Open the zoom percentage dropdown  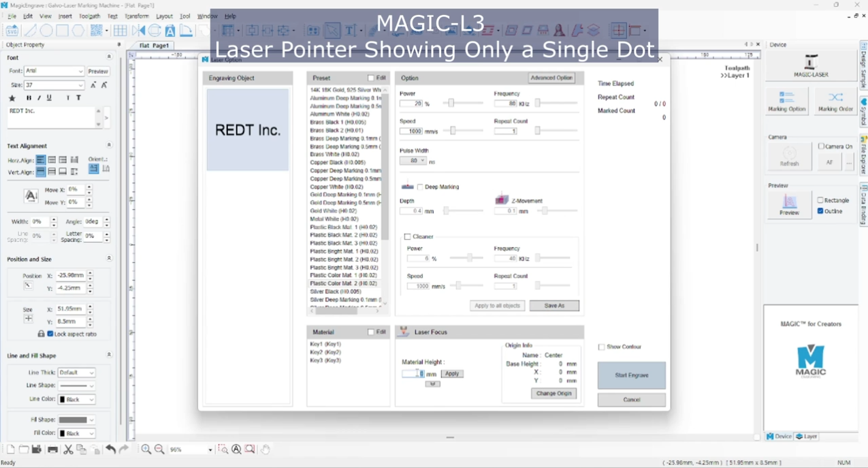[210, 450]
